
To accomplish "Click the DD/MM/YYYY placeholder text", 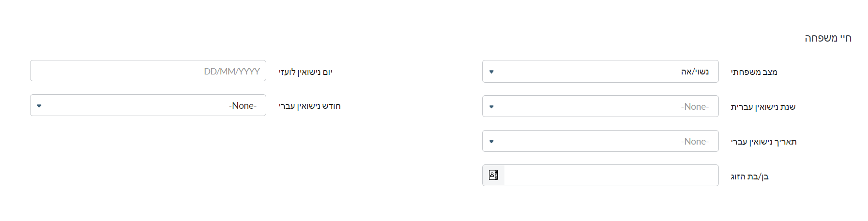I will [x=232, y=71].
